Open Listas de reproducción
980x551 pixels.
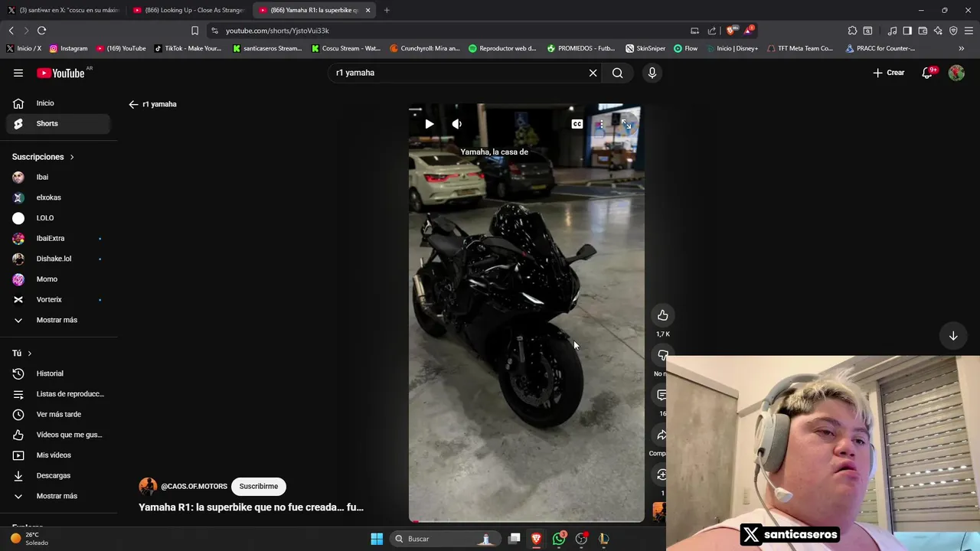coord(58,394)
